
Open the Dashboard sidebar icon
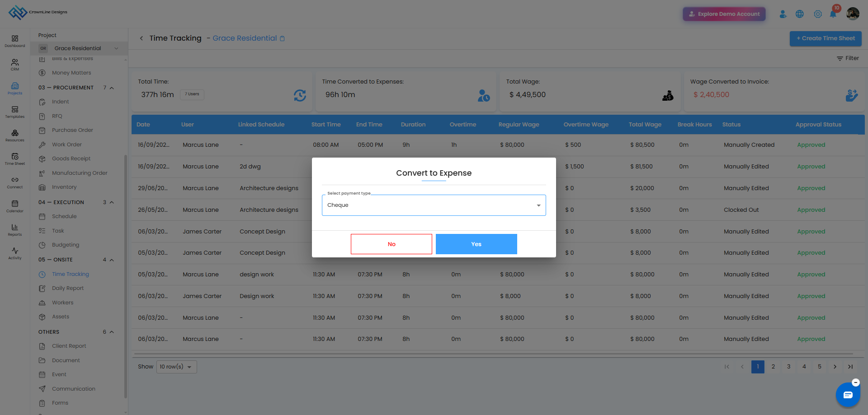click(x=15, y=41)
